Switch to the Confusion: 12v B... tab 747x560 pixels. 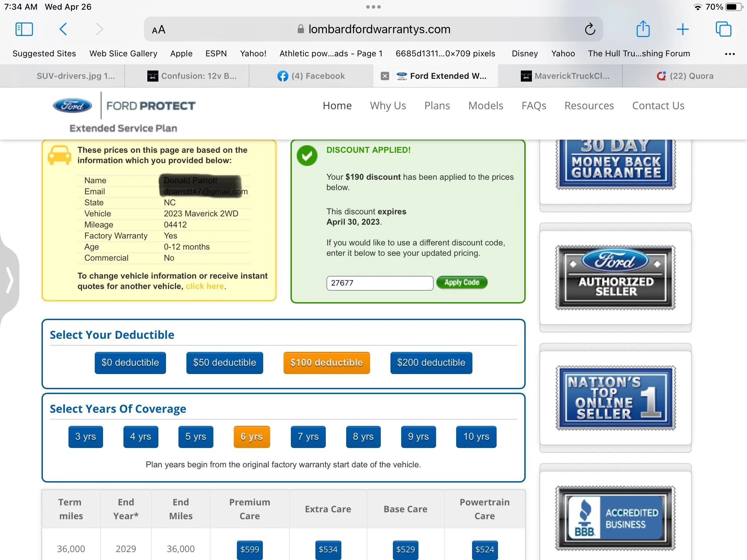(187, 76)
